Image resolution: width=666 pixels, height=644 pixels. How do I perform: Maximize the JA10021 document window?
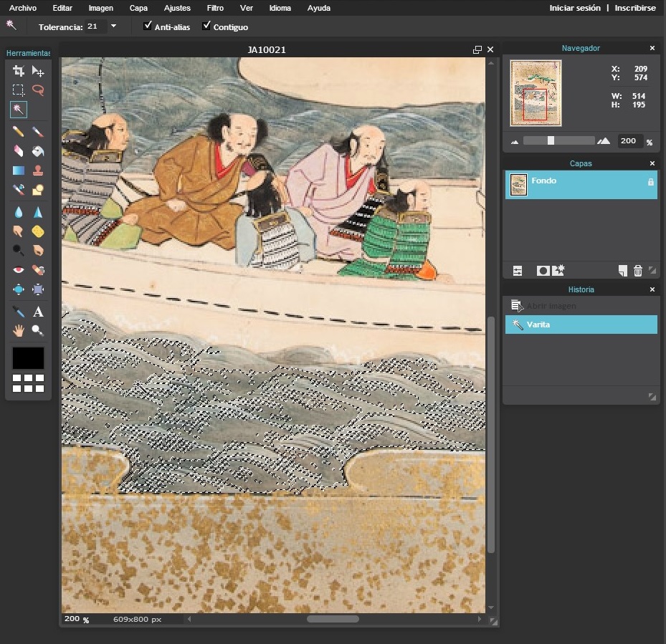pyautogui.click(x=477, y=49)
